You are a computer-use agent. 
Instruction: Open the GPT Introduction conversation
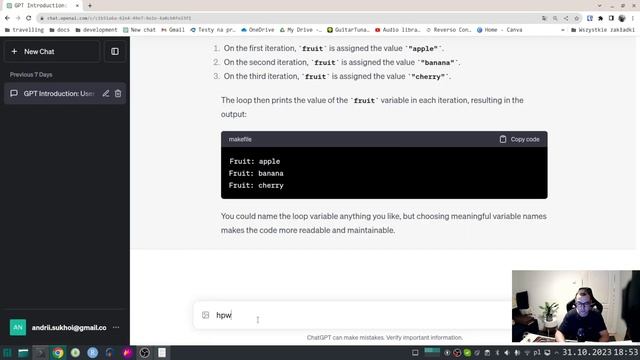[x=58, y=93]
